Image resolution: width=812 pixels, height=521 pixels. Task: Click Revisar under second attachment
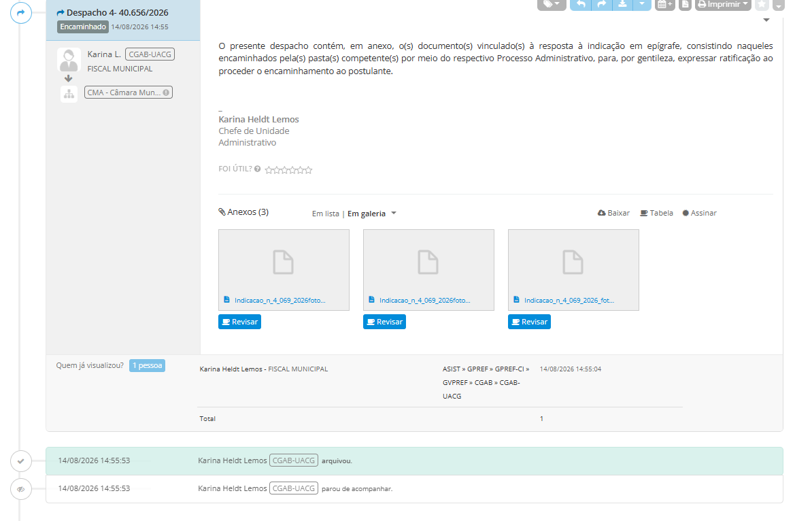384,322
